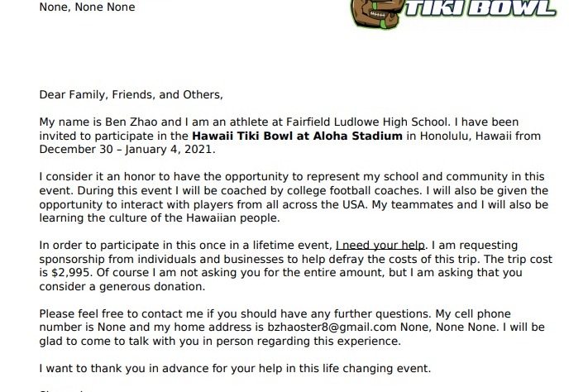Click the bold "Hawaii Tiki Bowl at Aloha Stadium" text

tap(297, 136)
